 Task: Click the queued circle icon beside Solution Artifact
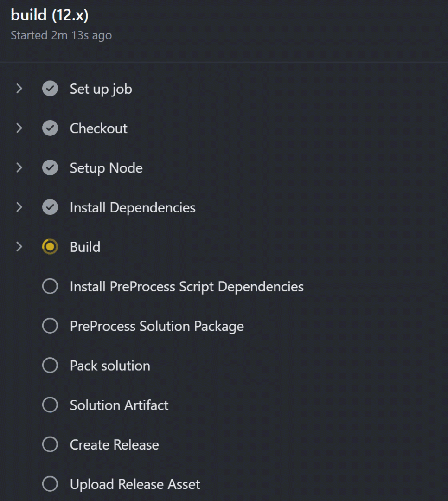point(50,405)
